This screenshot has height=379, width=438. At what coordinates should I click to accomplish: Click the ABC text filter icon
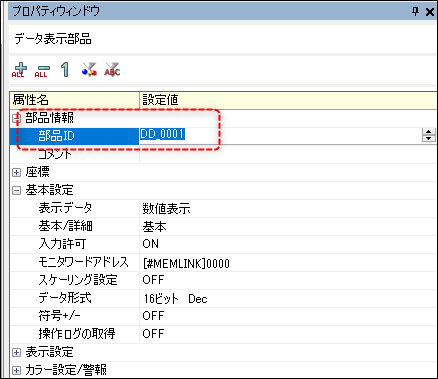tap(112, 69)
